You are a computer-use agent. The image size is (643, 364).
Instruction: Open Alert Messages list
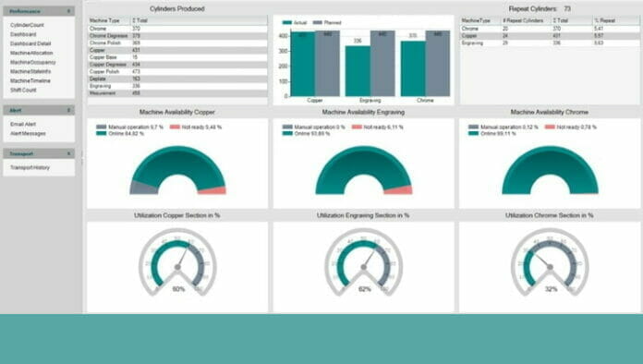[x=28, y=133]
